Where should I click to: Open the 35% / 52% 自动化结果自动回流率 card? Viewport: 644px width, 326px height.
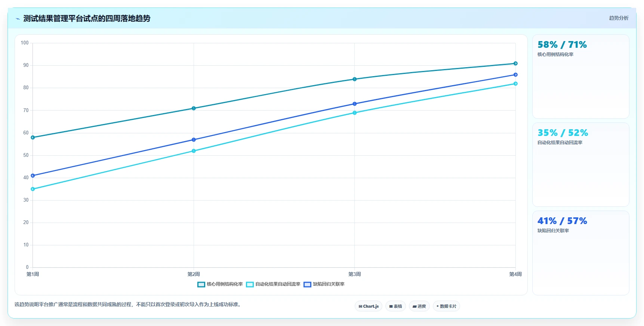tap(581, 165)
